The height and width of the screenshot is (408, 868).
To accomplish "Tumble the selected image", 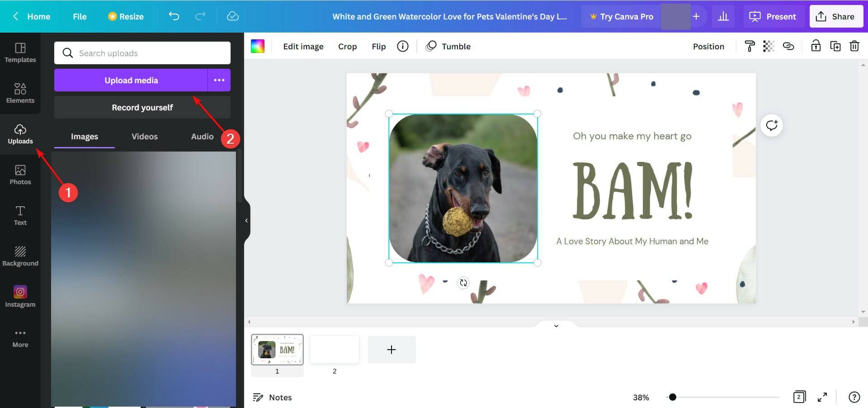I will (448, 46).
